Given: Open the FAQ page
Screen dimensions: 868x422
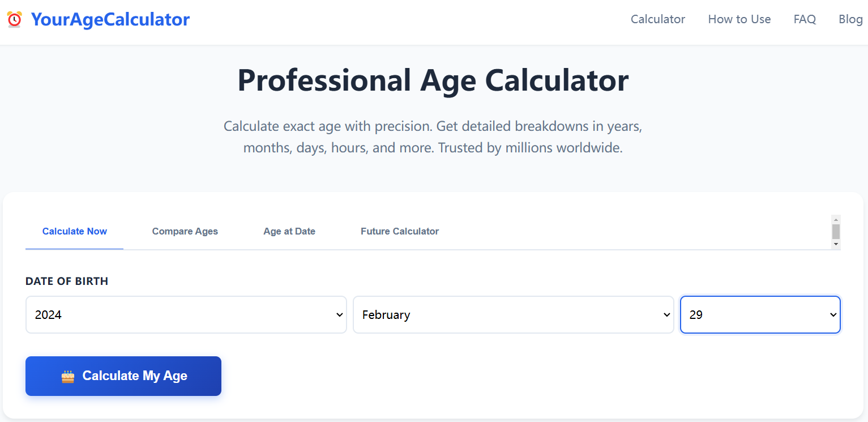Looking at the screenshot, I should pyautogui.click(x=805, y=19).
